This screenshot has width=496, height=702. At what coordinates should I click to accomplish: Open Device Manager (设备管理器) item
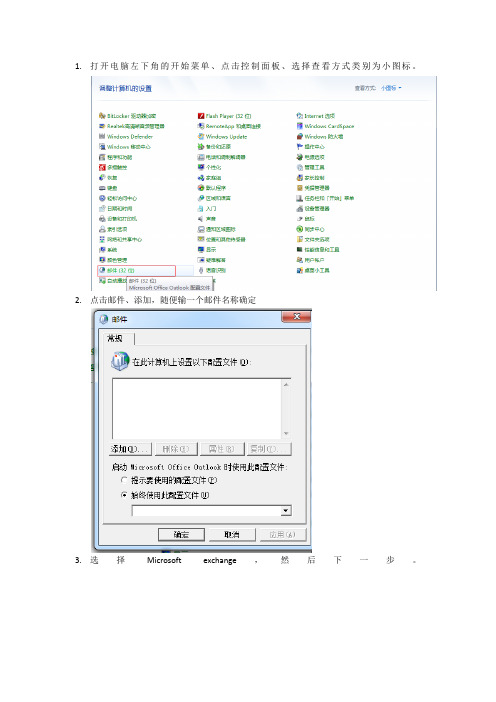[x=313, y=209]
